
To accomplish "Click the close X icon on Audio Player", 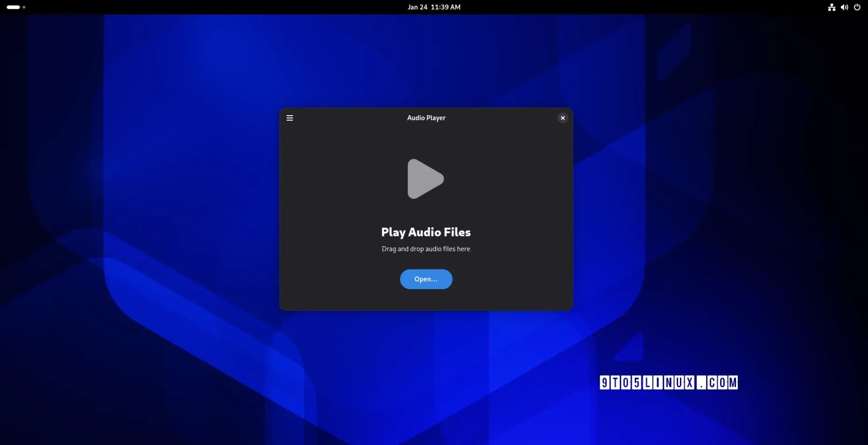I will point(562,118).
